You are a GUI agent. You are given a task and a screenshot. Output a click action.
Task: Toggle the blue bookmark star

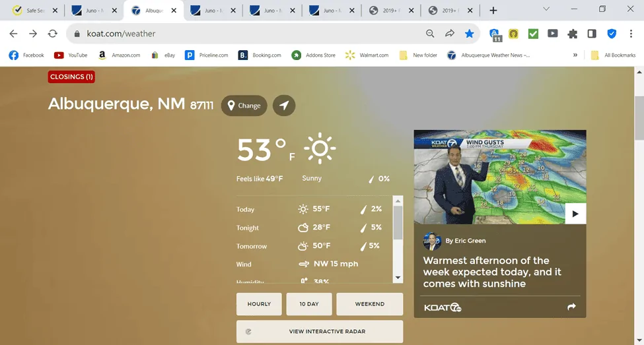469,34
